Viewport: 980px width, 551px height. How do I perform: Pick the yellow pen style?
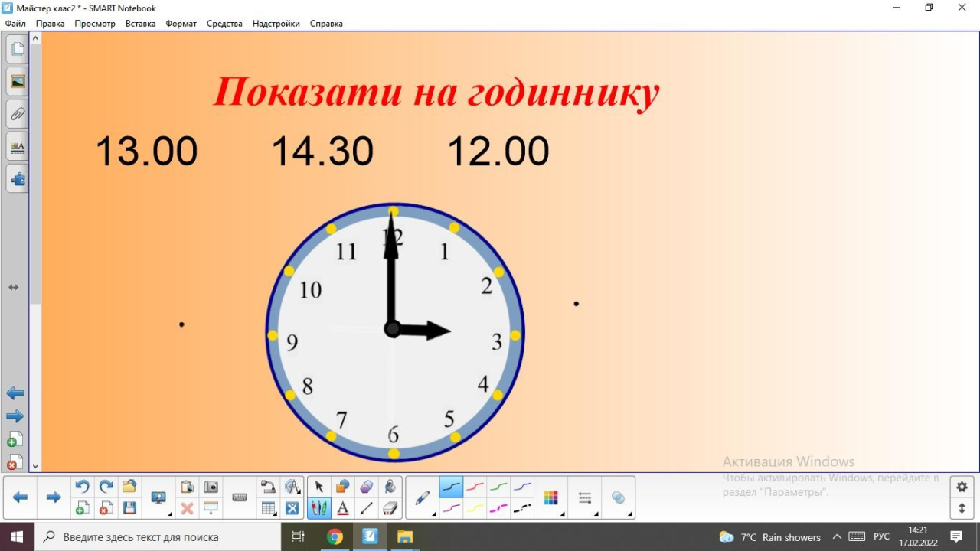(x=475, y=508)
